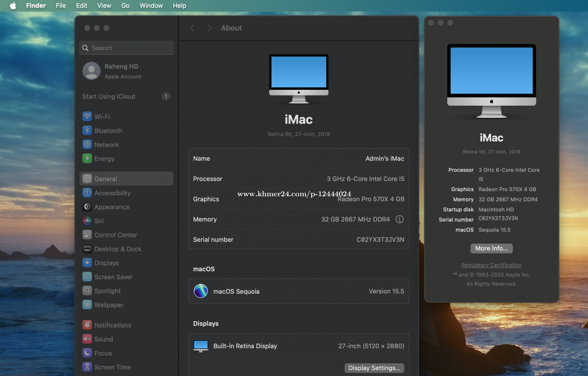
Task: Click "3 GHz 6-Core Intel Core i5" in About pane
Action: 366,179
